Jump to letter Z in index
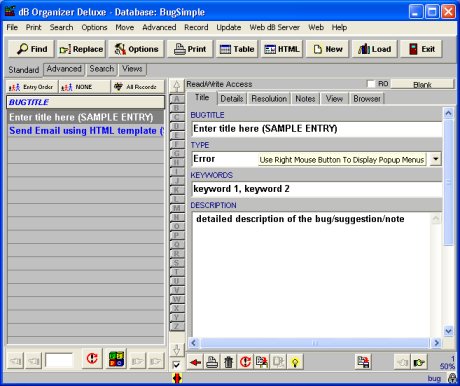Image resolution: width=460 pixels, height=386 pixels. (177, 326)
